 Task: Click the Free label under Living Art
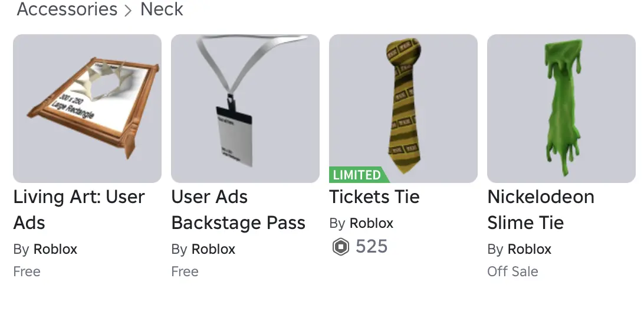pyautogui.click(x=27, y=272)
